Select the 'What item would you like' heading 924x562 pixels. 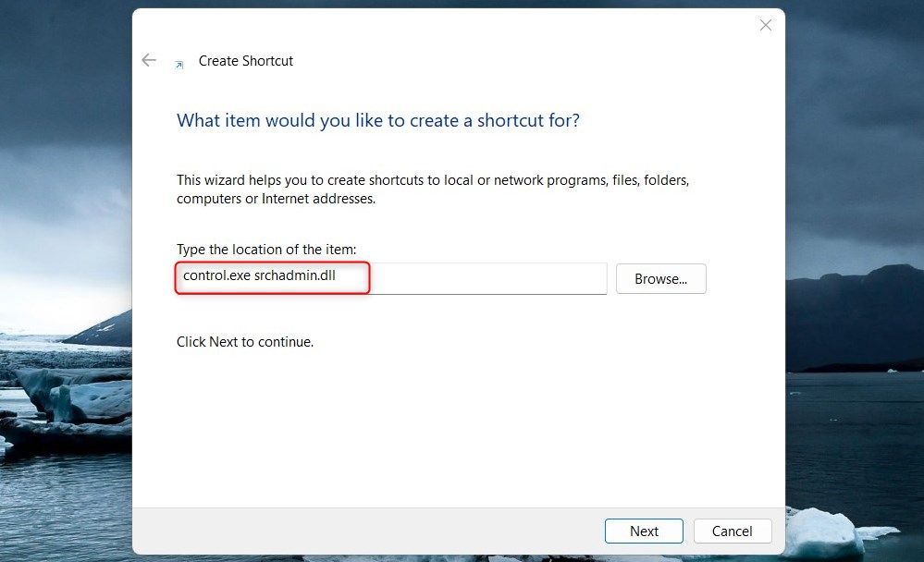point(377,120)
